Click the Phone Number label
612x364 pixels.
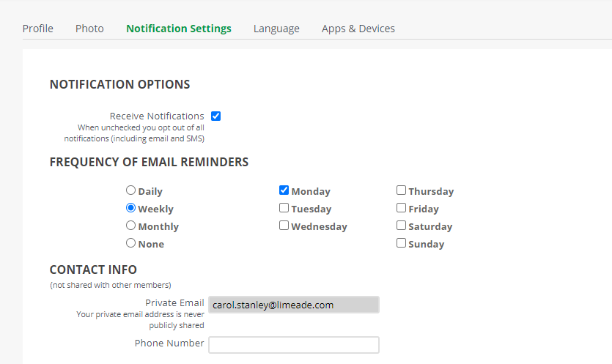point(169,343)
